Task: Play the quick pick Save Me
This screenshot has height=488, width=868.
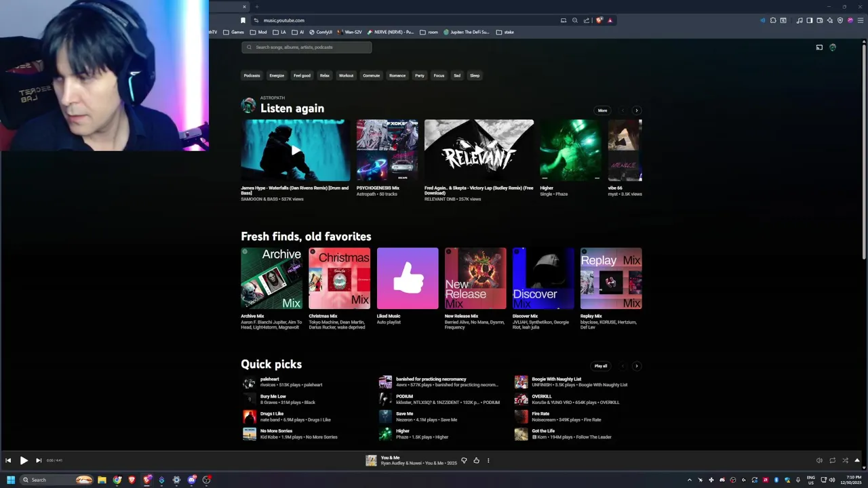Action: coord(385,417)
